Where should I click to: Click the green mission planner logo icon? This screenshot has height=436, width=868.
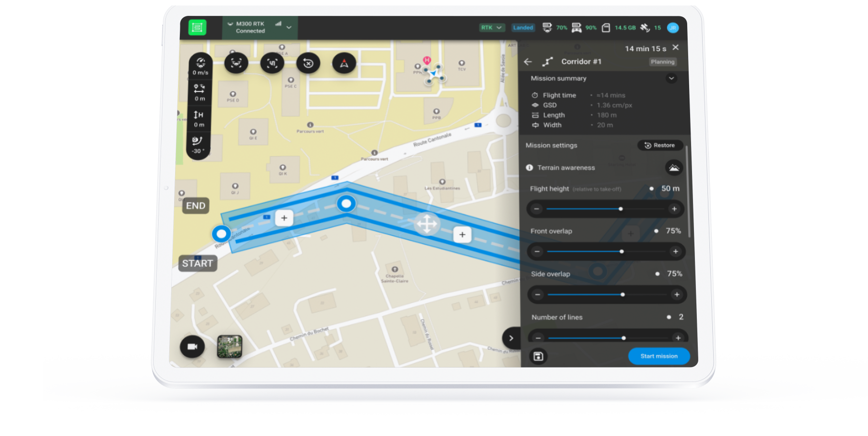pos(197,27)
